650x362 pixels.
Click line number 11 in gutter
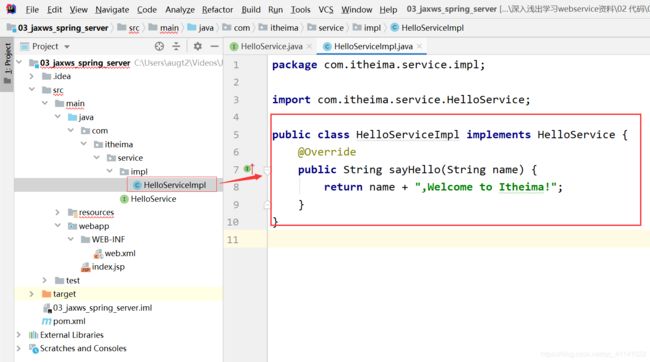(x=233, y=239)
